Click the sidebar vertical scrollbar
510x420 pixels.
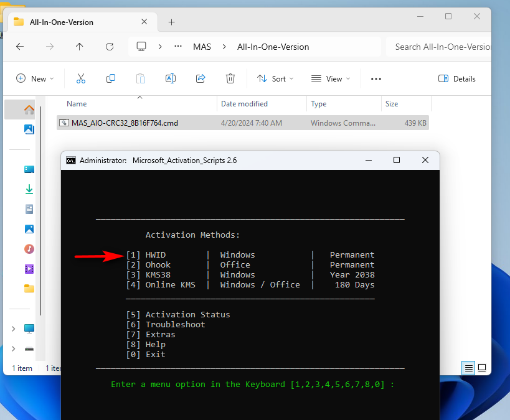pos(40,210)
